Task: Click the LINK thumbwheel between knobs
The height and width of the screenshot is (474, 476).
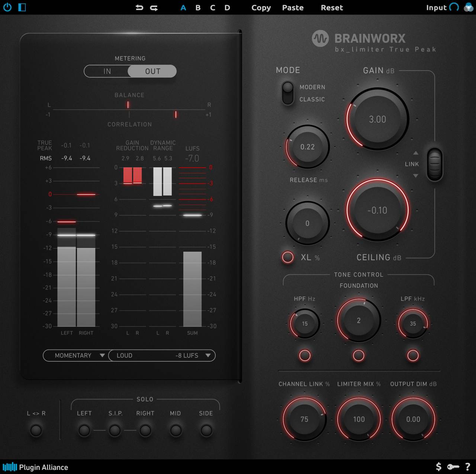Action: [435, 164]
